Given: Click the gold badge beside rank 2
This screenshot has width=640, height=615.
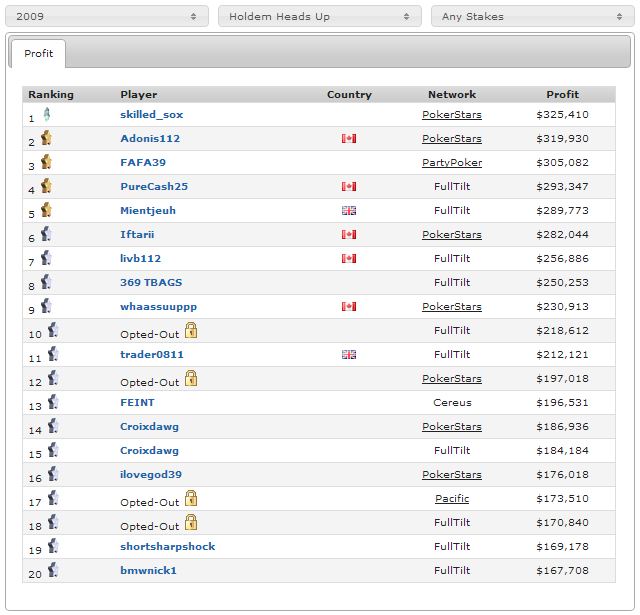Looking at the screenshot, I should [46, 138].
